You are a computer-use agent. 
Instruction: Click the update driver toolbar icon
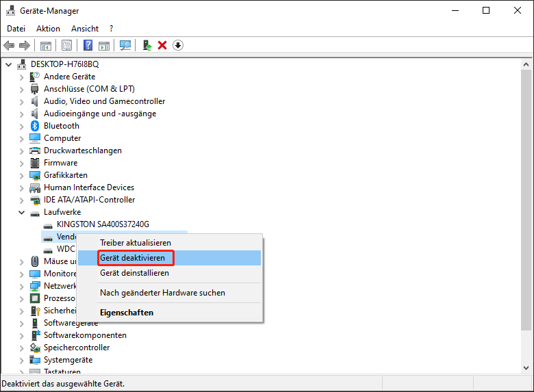[x=147, y=45]
